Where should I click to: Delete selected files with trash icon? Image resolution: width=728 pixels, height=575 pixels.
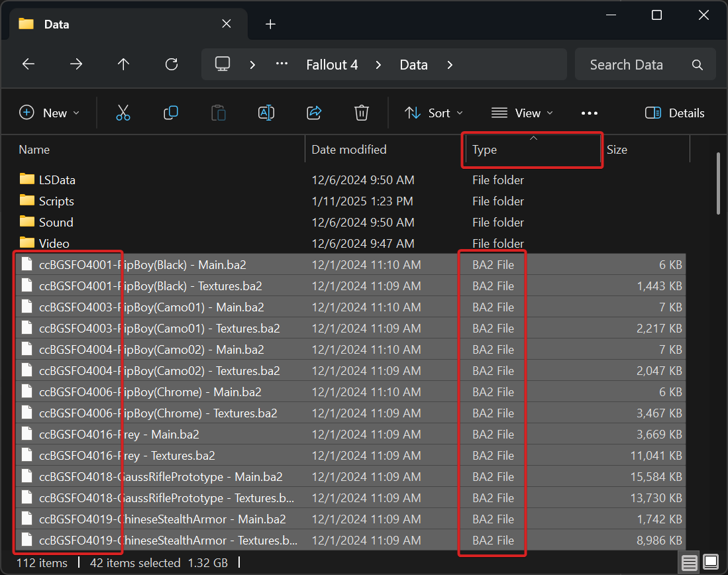[361, 113]
